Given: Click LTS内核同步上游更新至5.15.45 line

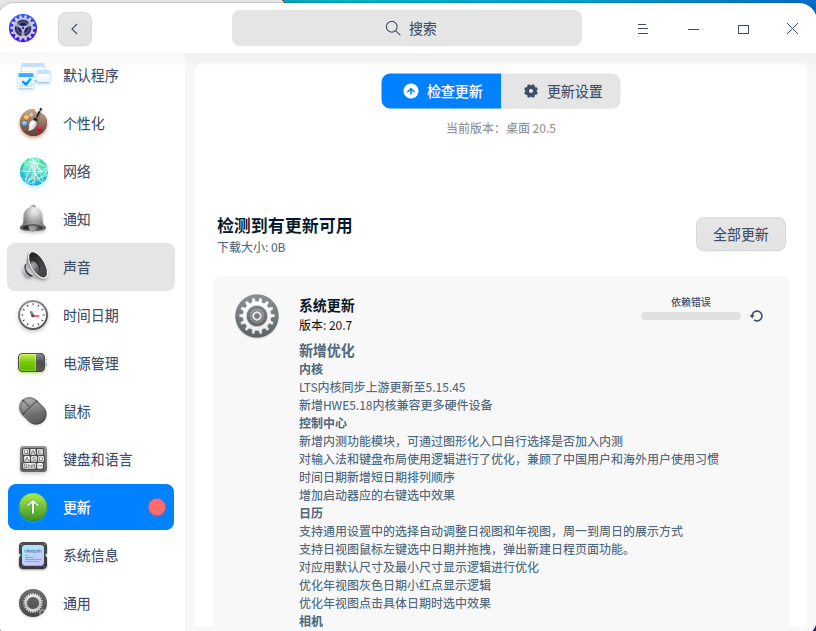Looking at the screenshot, I should click(x=382, y=388).
